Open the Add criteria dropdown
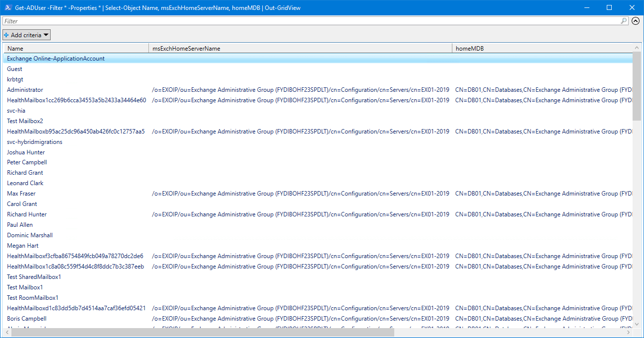644x338 pixels. point(26,35)
